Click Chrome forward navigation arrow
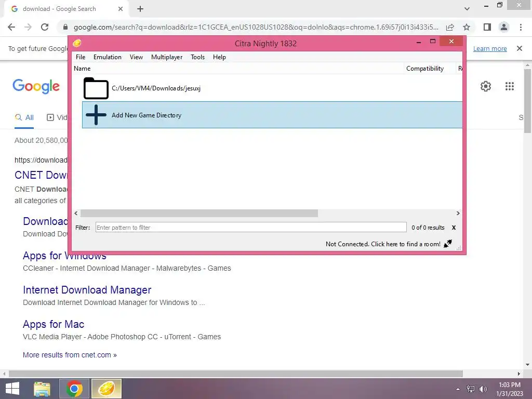532x399 pixels. tap(28, 27)
